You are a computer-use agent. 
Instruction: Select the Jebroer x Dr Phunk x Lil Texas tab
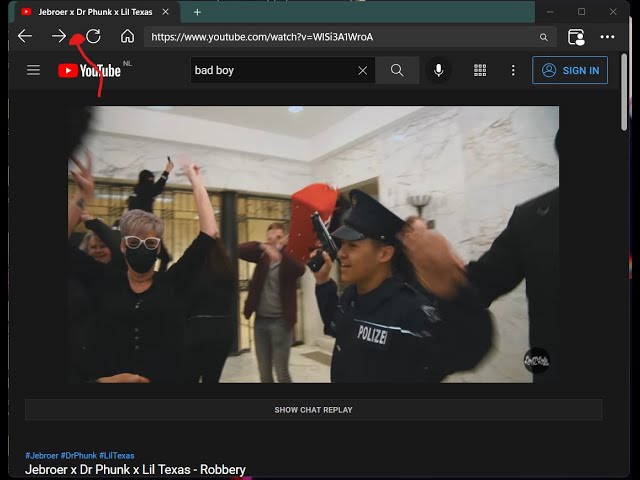pyautogui.click(x=95, y=12)
